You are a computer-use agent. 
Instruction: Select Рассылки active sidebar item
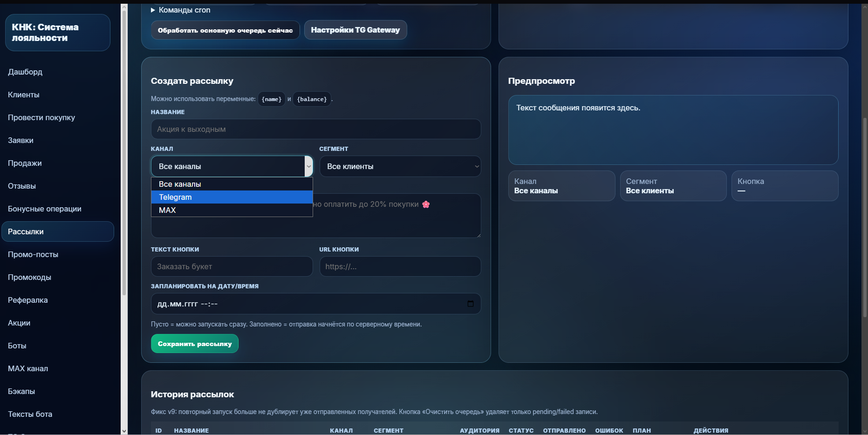(x=58, y=231)
